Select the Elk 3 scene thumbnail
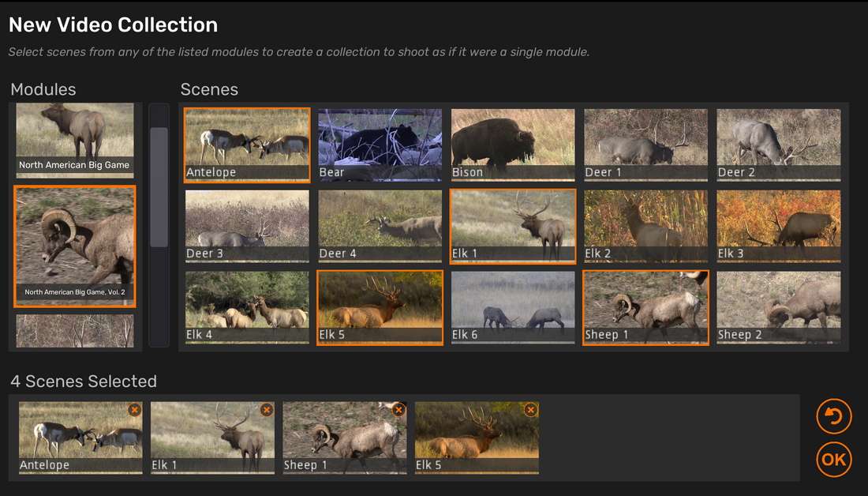Image resolution: width=868 pixels, height=496 pixels. click(x=778, y=226)
